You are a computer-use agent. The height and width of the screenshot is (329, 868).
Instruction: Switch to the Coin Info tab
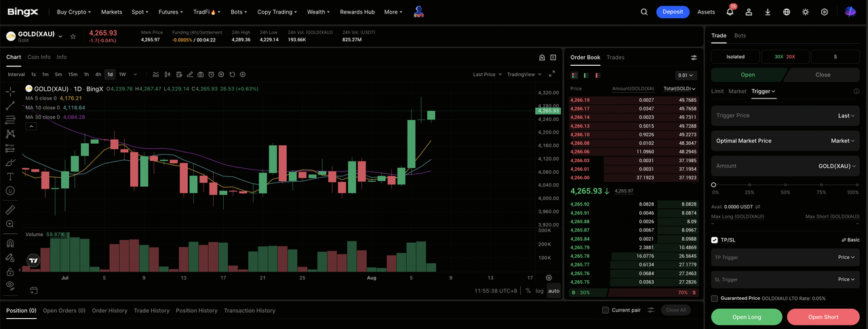pos(39,57)
